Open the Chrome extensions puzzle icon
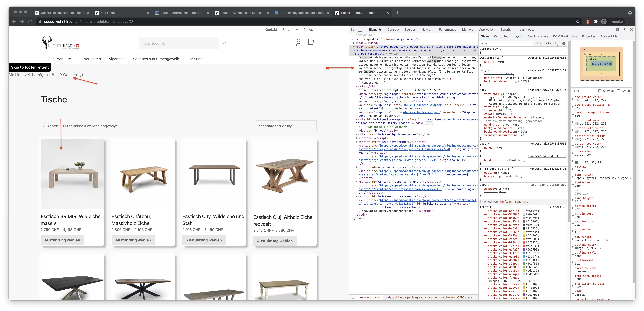This screenshot has height=311, width=644. point(596,21)
